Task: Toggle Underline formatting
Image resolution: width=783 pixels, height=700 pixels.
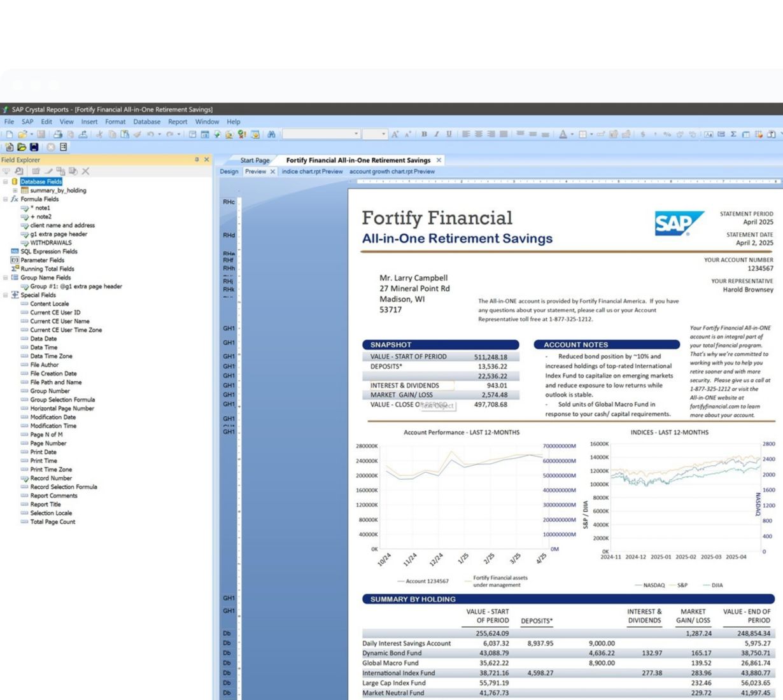Action: (449, 134)
